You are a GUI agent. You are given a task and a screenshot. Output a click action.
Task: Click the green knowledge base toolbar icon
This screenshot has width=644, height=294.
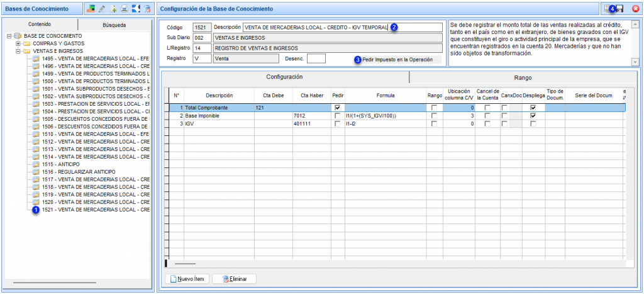point(91,8)
